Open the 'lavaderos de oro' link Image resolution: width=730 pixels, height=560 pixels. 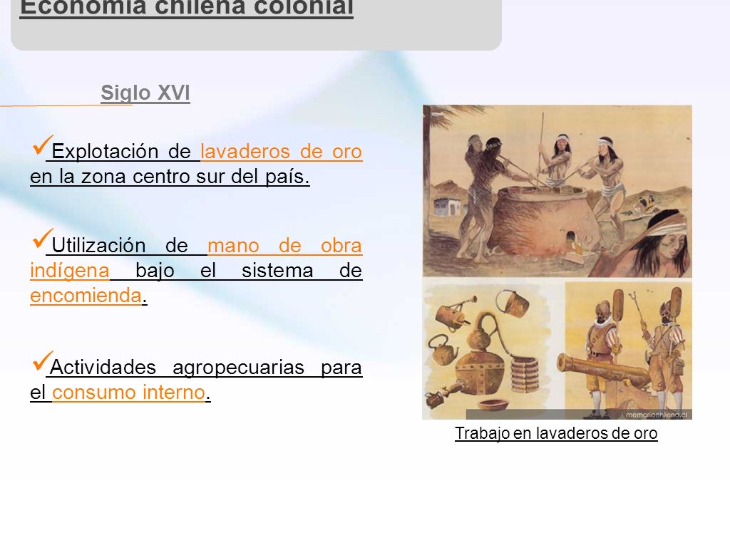(281, 152)
